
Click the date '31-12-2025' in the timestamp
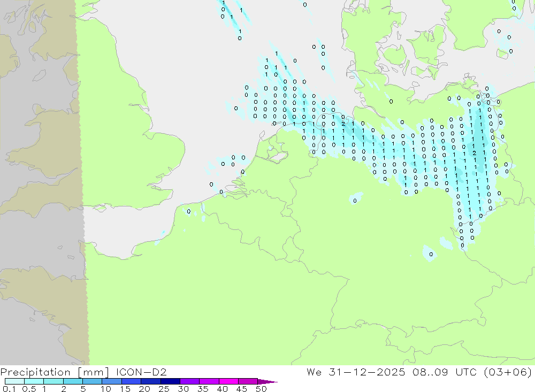click(367, 372)
